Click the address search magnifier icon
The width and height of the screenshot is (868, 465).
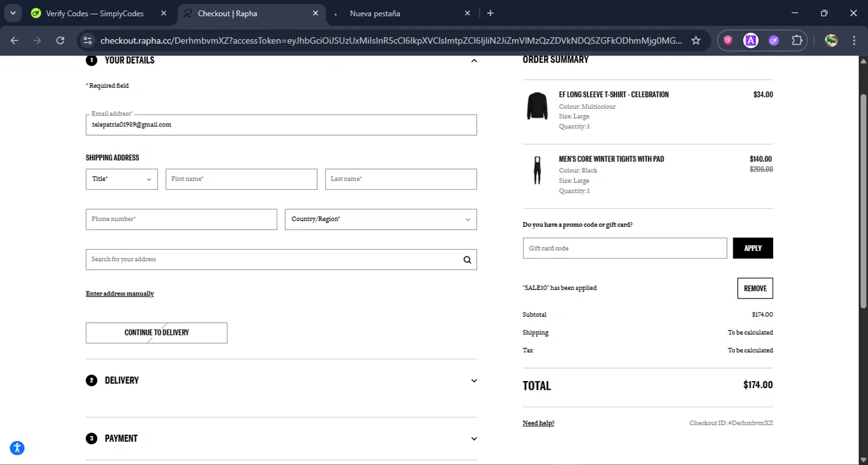[x=468, y=260]
